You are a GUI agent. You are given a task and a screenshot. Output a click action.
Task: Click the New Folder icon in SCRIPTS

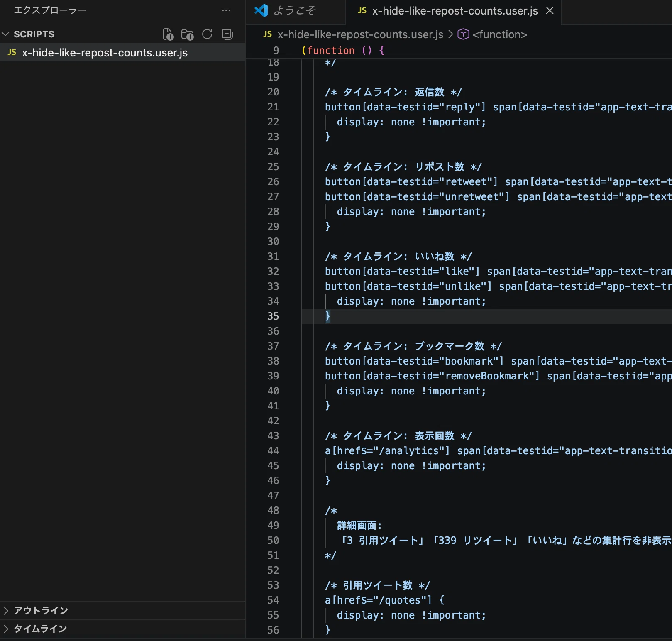pos(188,34)
